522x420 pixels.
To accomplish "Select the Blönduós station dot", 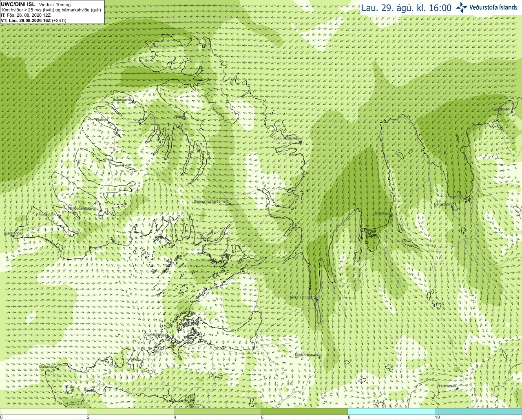I will [x=391, y=216].
